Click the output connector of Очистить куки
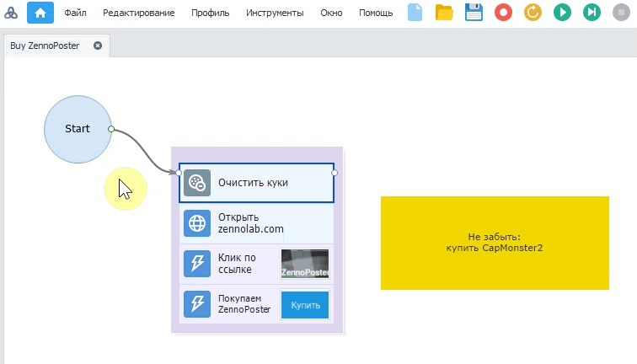This screenshot has width=637, height=364. (335, 173)
